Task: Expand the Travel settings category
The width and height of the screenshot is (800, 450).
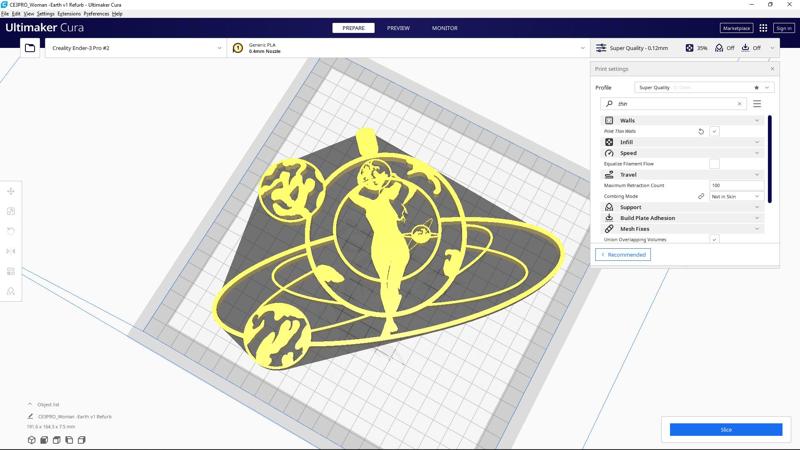Action: pos(682,174)
